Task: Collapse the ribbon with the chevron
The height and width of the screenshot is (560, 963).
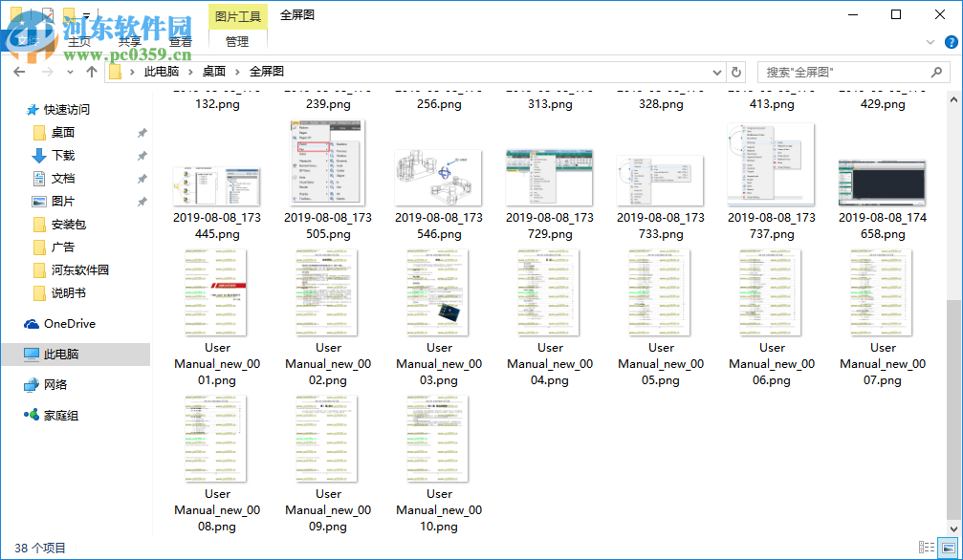Action: tap(929, 41)
